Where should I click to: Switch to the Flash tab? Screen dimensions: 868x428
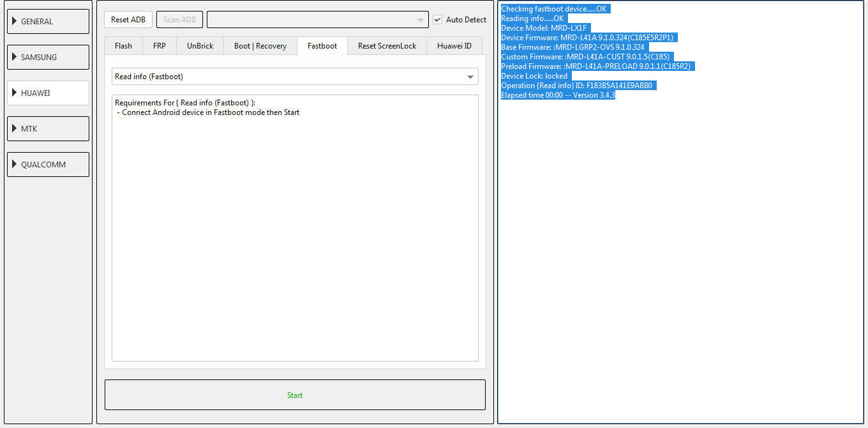(x=123, y=46)
